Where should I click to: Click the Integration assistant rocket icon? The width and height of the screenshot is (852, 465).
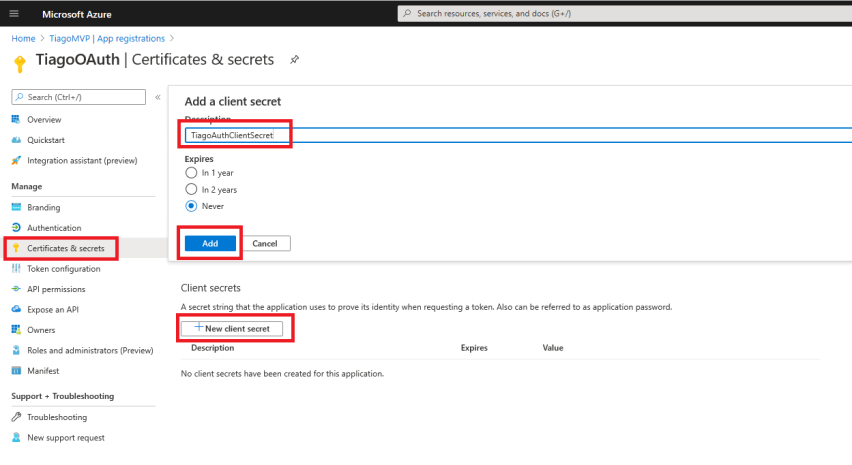point(16,160)
